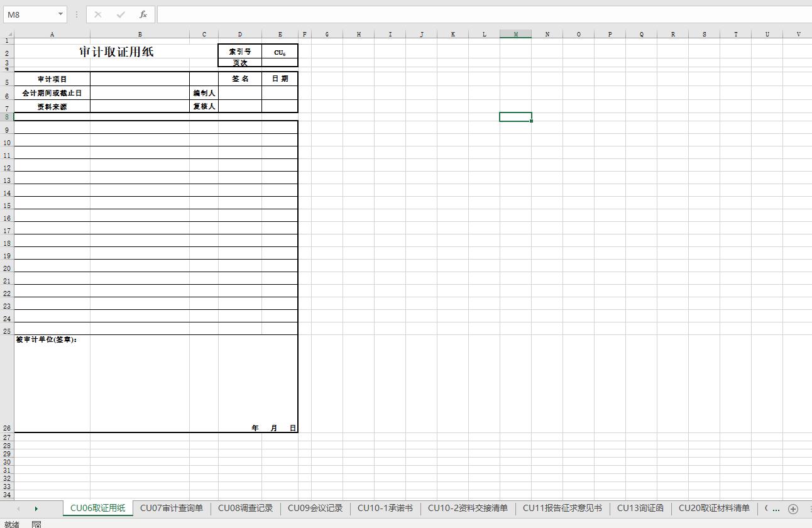Click the macro recording status bar icon
This screenshot has width=812, height=528.
[x=36, y=524]
